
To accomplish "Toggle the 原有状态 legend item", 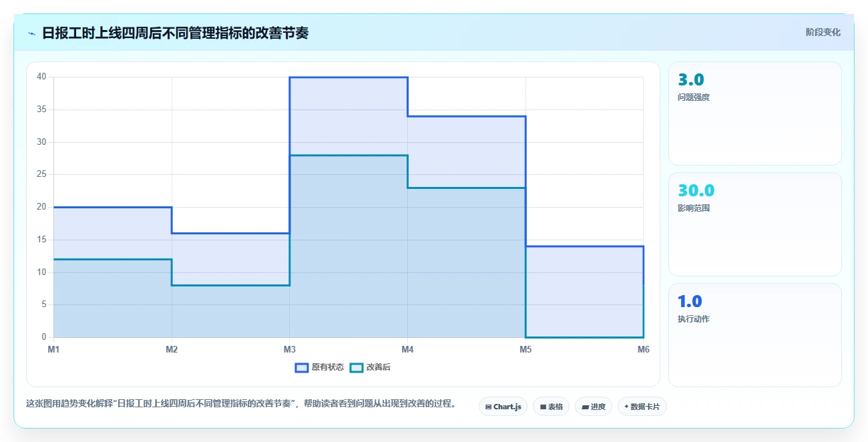I will 319,367.
